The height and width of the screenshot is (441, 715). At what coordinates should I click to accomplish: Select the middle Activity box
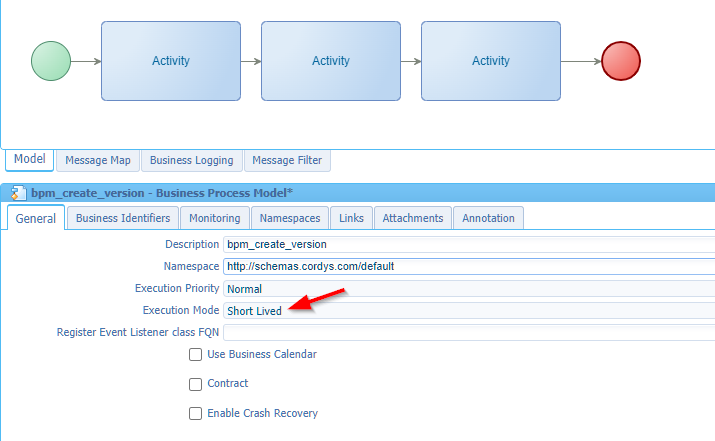[331, 61]
